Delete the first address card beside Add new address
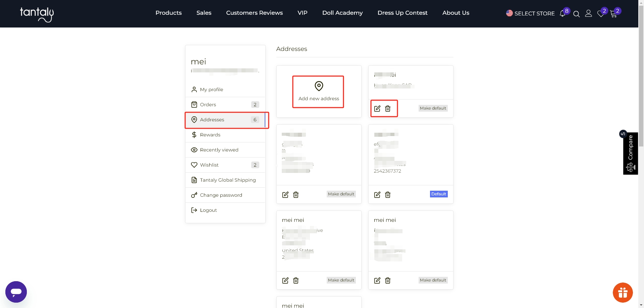 click(388, 109)
